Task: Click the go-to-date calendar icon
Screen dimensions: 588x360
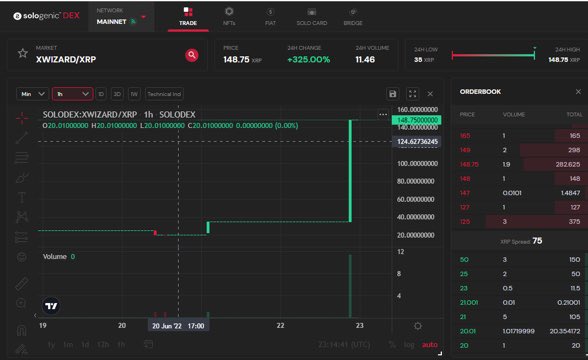Action: (x=148, y=344)
